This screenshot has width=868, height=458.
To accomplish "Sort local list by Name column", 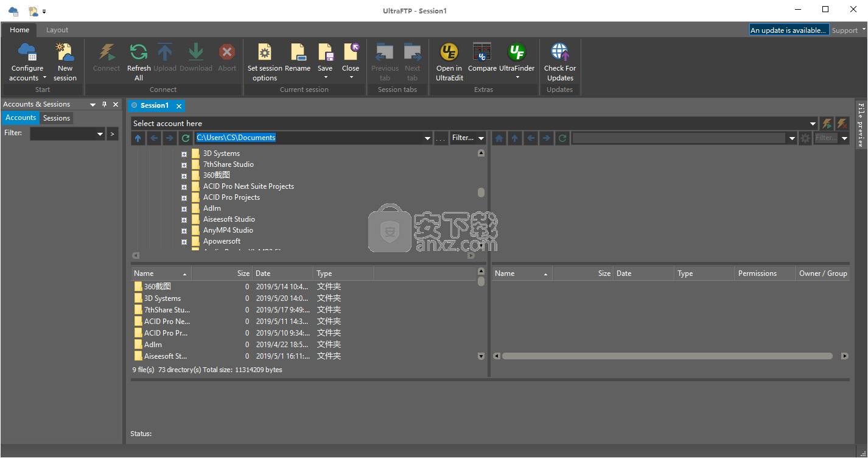I will pyautogui.click(x=161, y=273).
